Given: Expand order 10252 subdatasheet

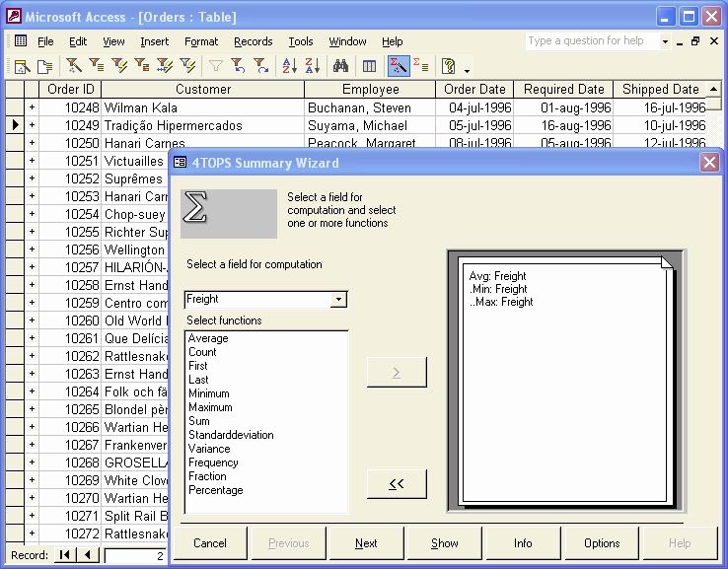Looking at the screenshot, I should click(32, 178).
